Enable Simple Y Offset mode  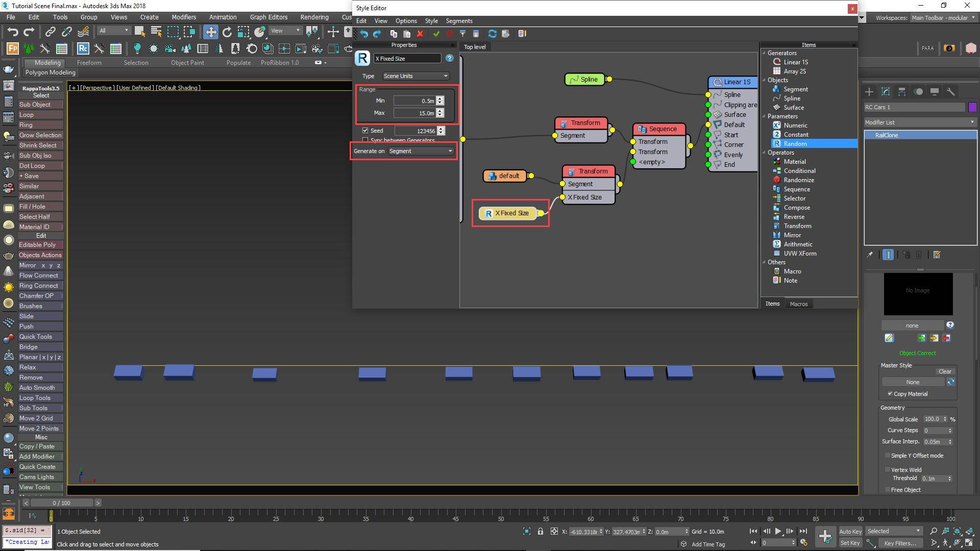tap(888, 455)
